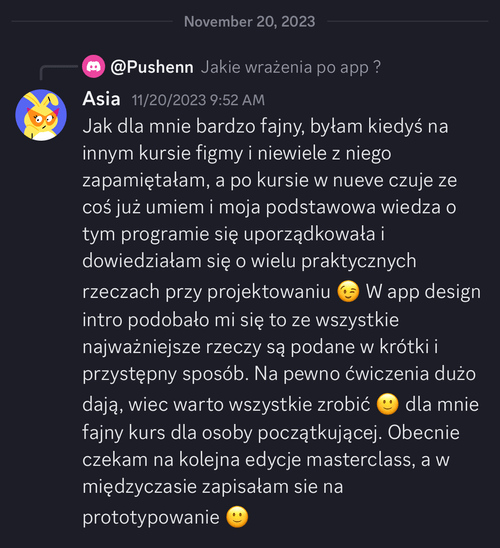Image resolution: width=500 pixels, height=548 pixels.
Task: Click the word 'Obecnie' in the message
Action: [423, 433]
